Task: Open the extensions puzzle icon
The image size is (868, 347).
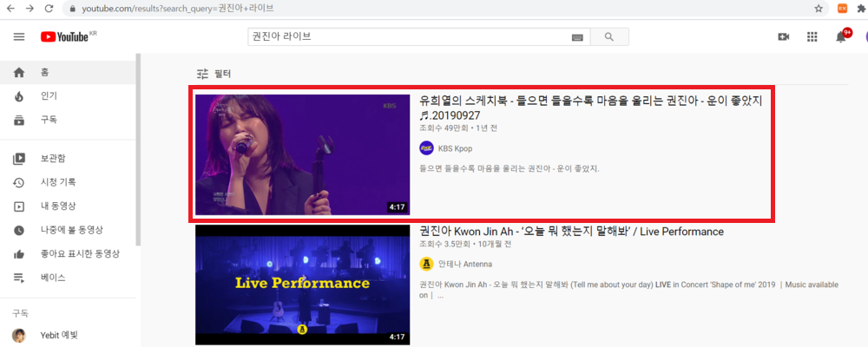Action: (863, 9)
